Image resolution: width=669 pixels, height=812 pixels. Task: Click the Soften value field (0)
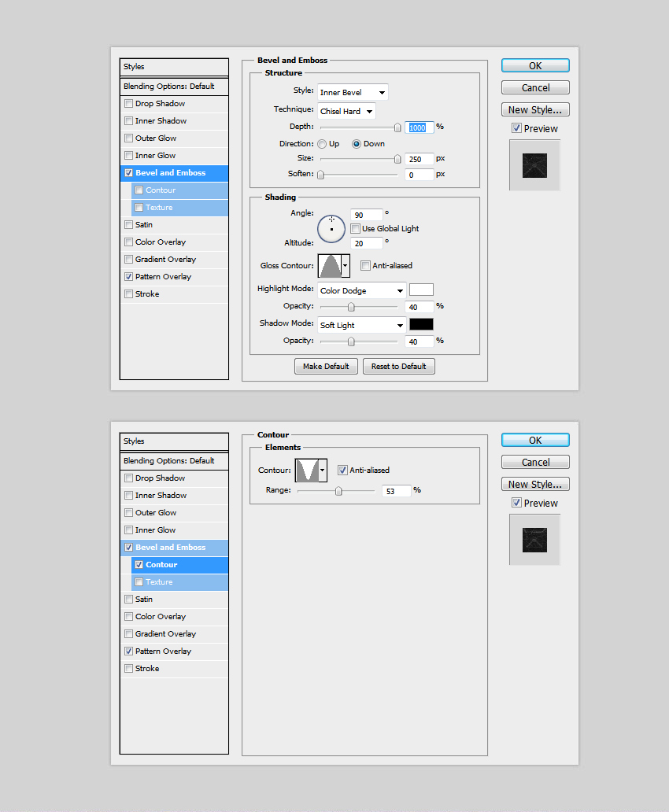point(420,175)
